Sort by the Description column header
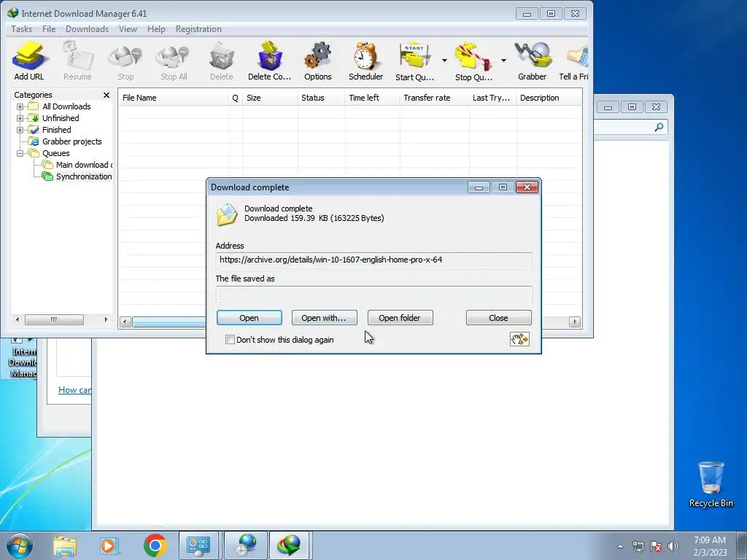 (x=549, y=98)
